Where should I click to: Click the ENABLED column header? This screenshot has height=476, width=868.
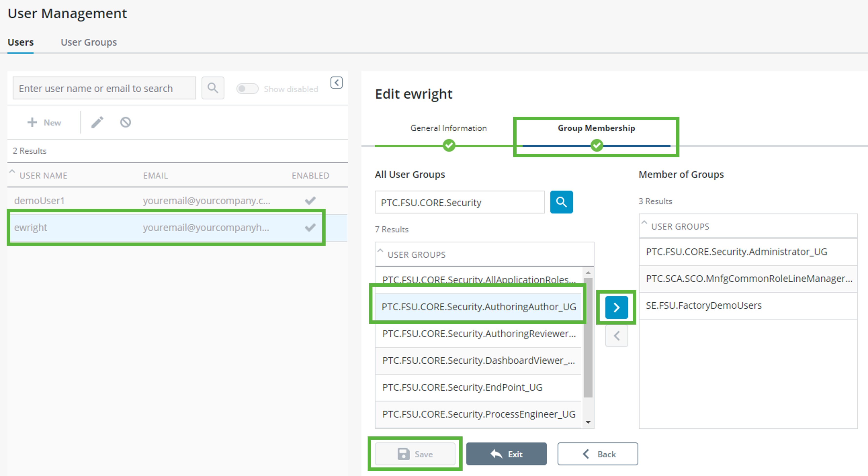[x=310, y=176]
